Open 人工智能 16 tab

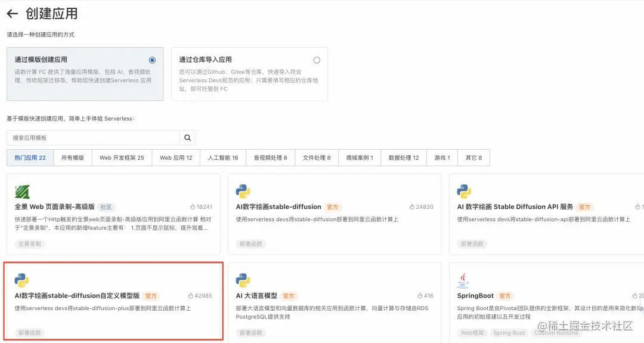pos(223,157)
